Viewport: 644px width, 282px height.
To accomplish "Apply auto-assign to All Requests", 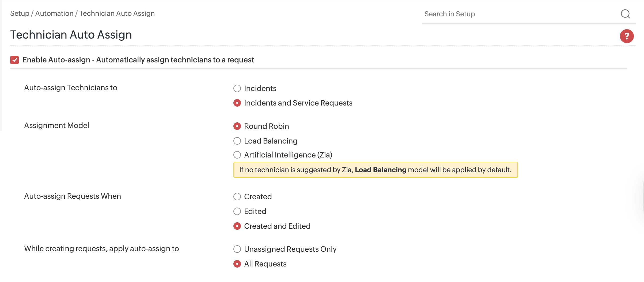I will pyautogui.click(x=237, y=264).
